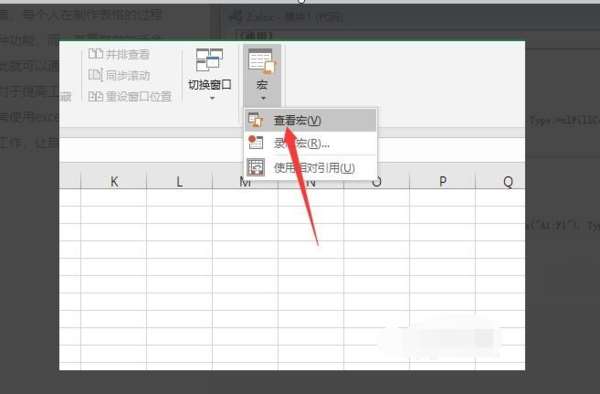Expand the dropdown arrow under 宏
The width and height of the screenshot is (600, 394).
263,98
